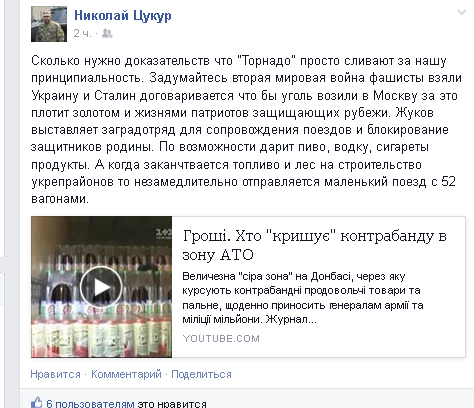Click the friends audience privacy icon

[107, 33]
